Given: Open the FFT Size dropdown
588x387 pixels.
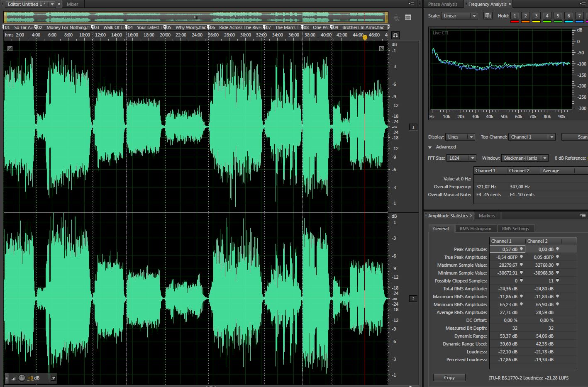Looking at the screenshot, I should (x=461, y=158).
